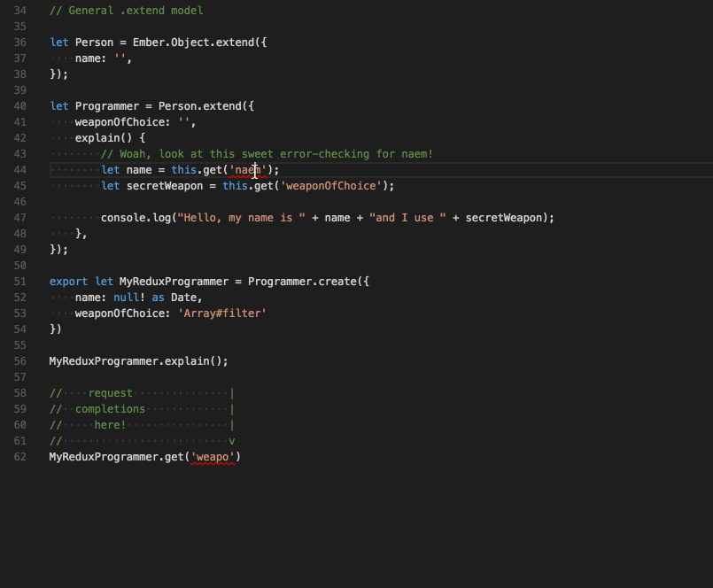Click 'Person.extend' on the Programmer line

pos(200,106)
